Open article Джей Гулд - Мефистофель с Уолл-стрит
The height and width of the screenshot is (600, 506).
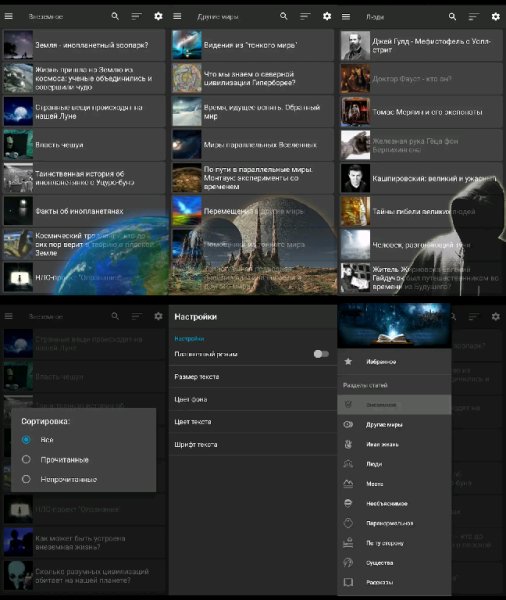point(421,46)
